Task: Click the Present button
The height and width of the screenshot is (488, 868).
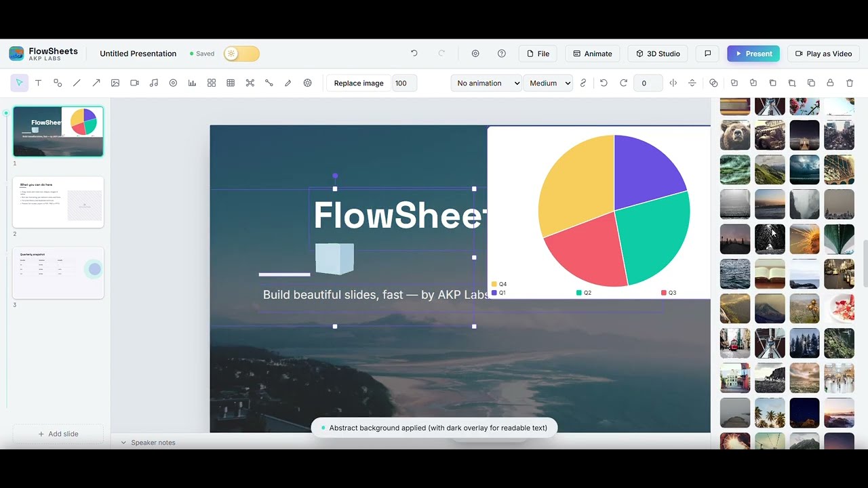Action: [753, 54]
